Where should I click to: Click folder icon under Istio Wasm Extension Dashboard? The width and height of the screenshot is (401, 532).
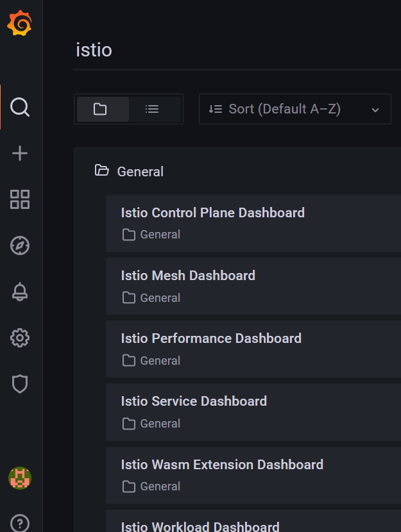[129, 486]
